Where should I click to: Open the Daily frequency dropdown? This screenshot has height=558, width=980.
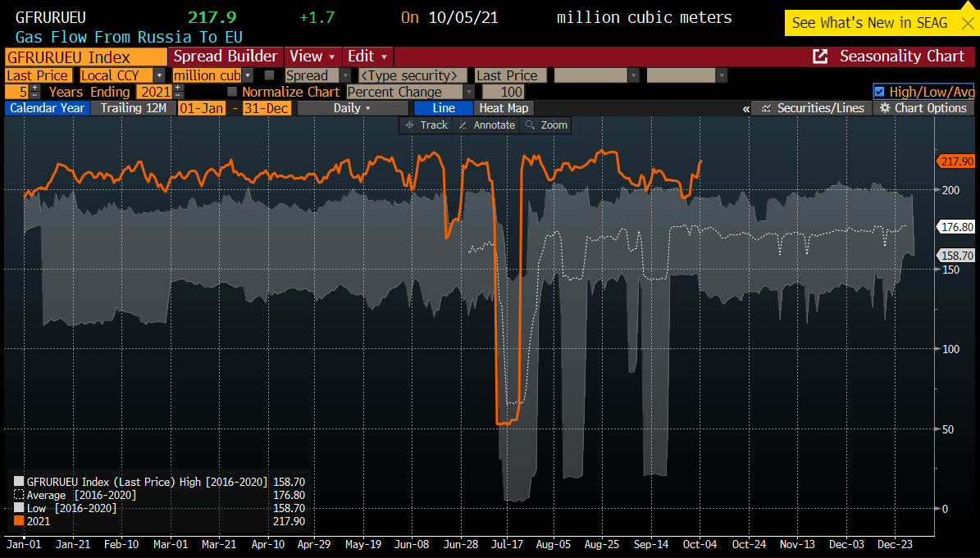tap(352, 108)
